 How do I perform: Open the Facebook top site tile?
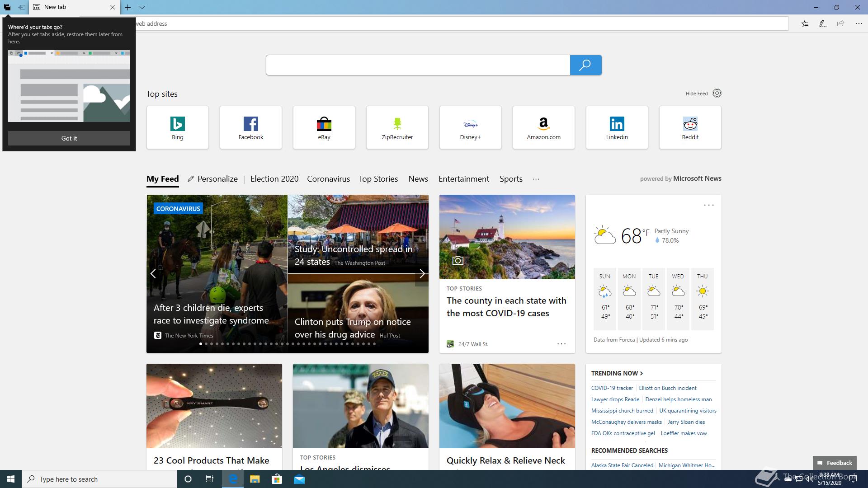tap(251, 127)
